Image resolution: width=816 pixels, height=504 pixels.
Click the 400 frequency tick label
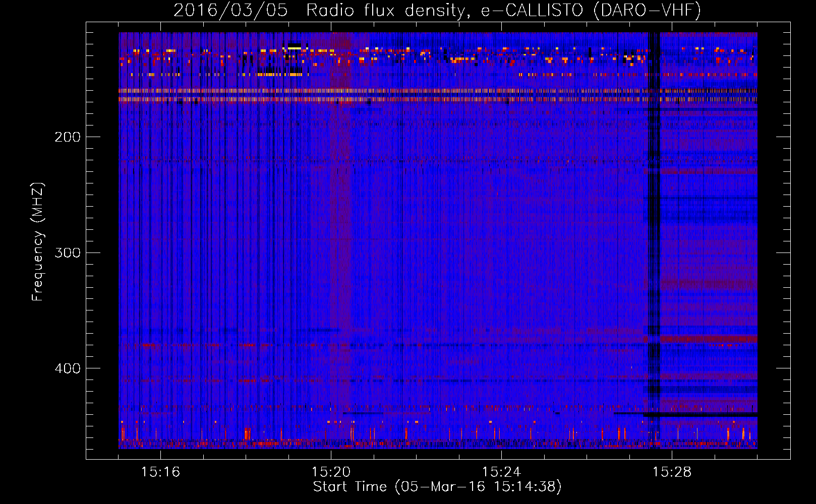[x=68, y=368]
